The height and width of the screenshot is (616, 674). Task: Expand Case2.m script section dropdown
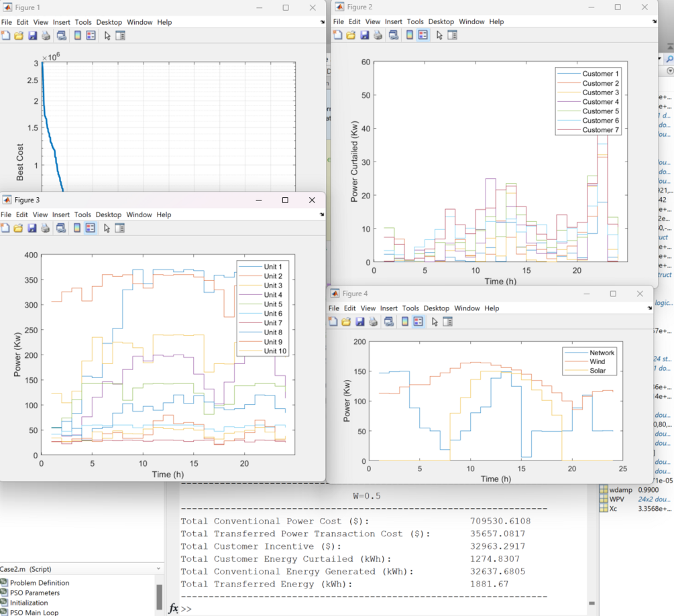[159, 569]
